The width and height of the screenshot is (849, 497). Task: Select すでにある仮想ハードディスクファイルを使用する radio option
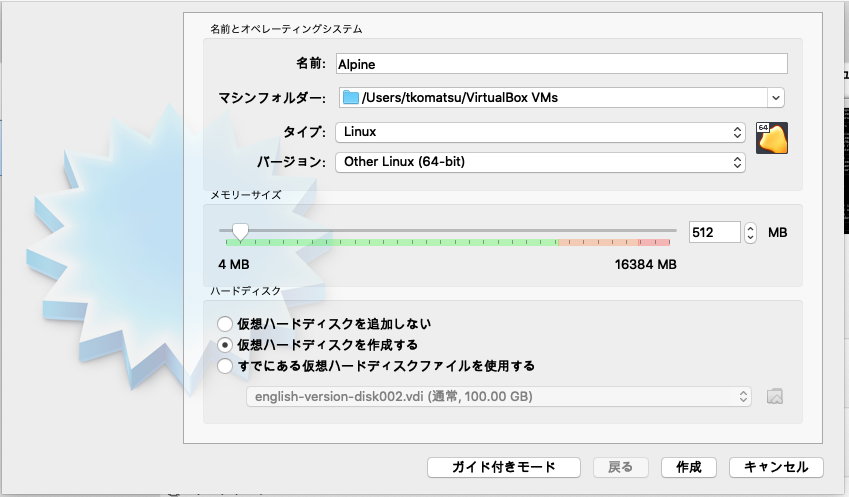point(225,366)
